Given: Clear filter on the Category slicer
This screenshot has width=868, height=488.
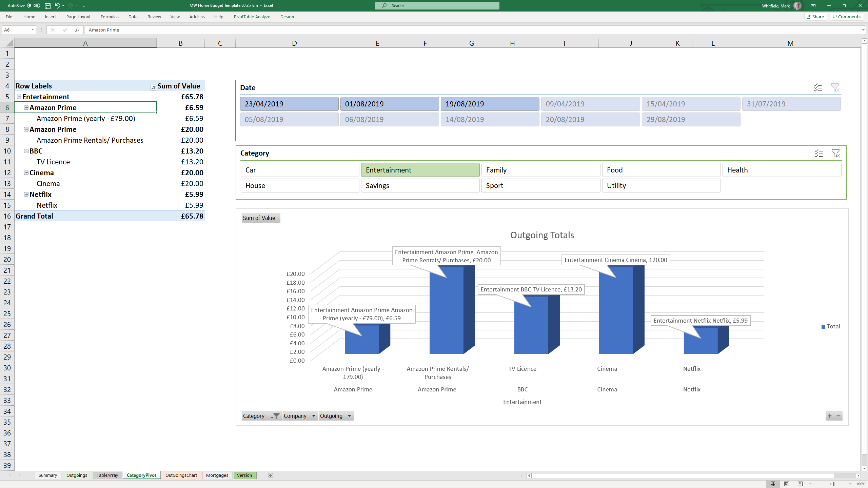Looking at the screenshot, I should click(836, 154).
